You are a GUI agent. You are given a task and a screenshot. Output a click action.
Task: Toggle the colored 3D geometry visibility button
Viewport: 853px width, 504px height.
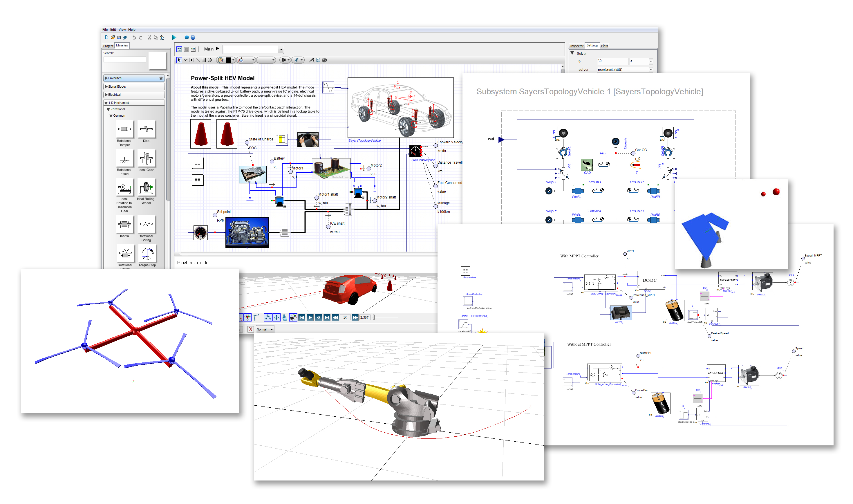[x=247, y=317]
